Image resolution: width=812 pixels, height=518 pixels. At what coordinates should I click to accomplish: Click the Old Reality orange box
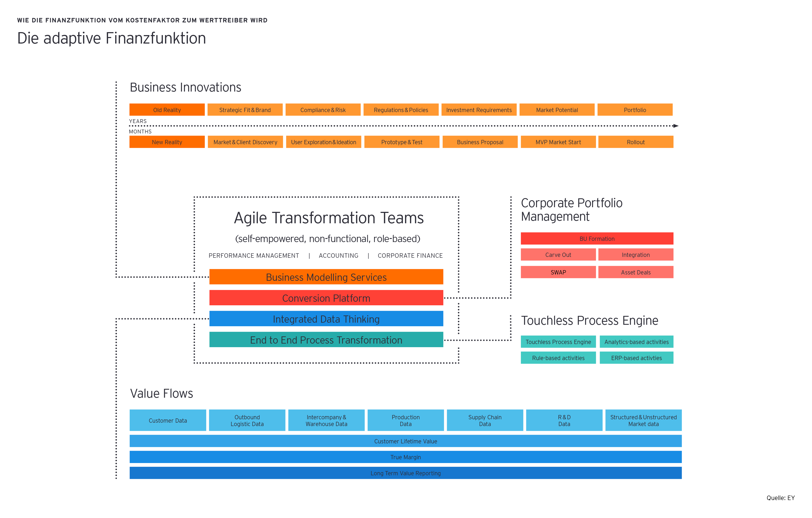tap(167, 110)
